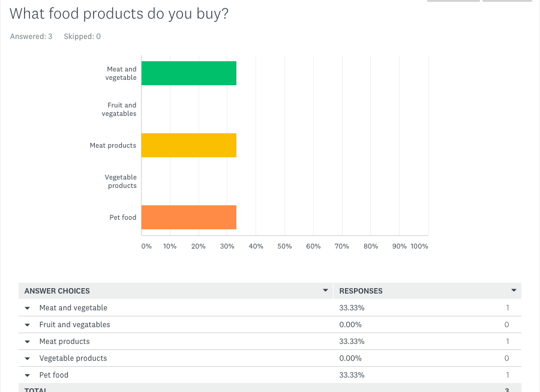Expand the Meat and vegetable row arrow
Screen dimensions: 540x392
click(28, 308)
